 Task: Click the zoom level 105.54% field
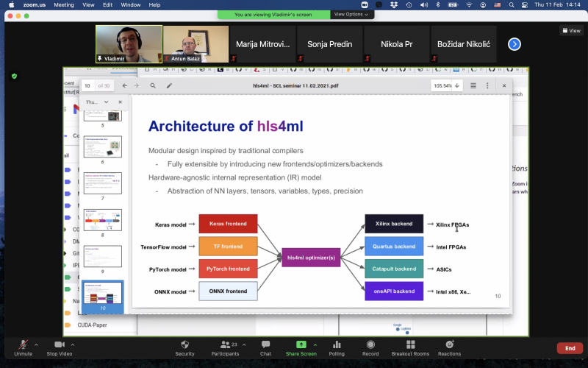[443, 85]
